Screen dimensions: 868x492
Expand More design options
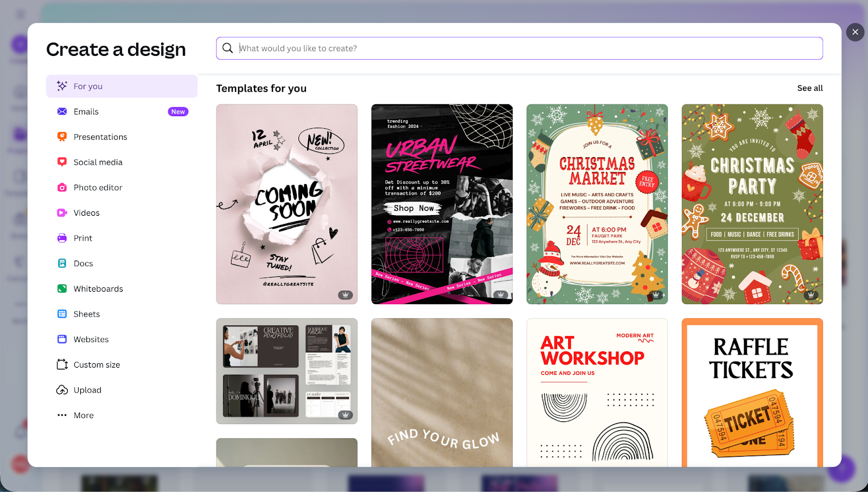pos(82,415)
